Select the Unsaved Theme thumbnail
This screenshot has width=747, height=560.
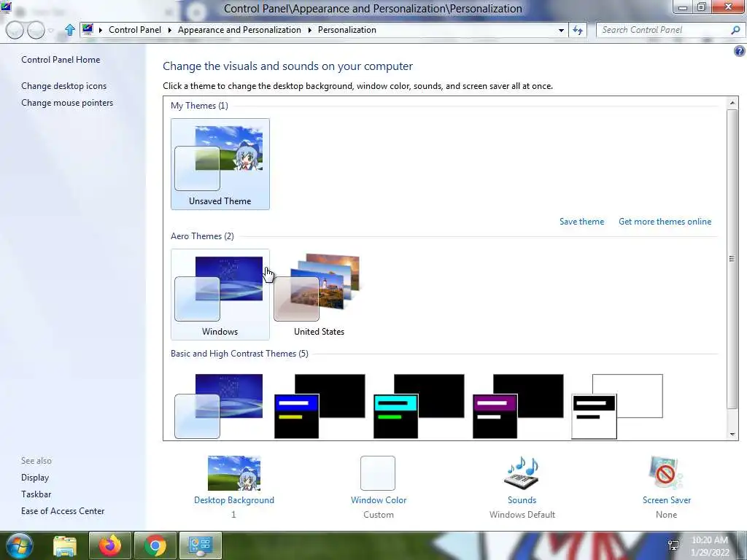tap(220, 164)
